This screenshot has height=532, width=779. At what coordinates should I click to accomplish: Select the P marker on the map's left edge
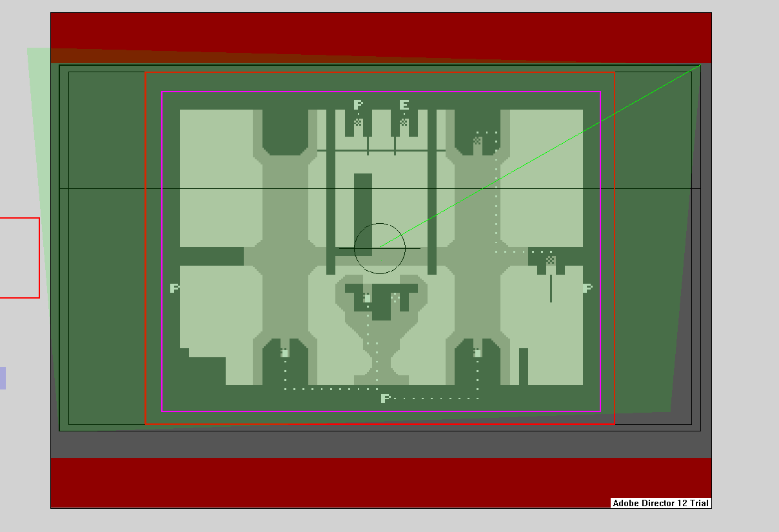point(175,288)
